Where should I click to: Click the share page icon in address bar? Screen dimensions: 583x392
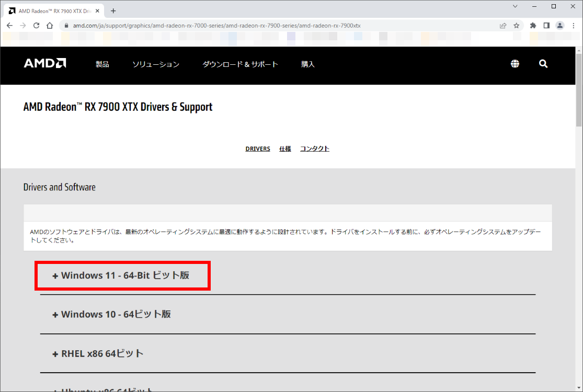503,26
